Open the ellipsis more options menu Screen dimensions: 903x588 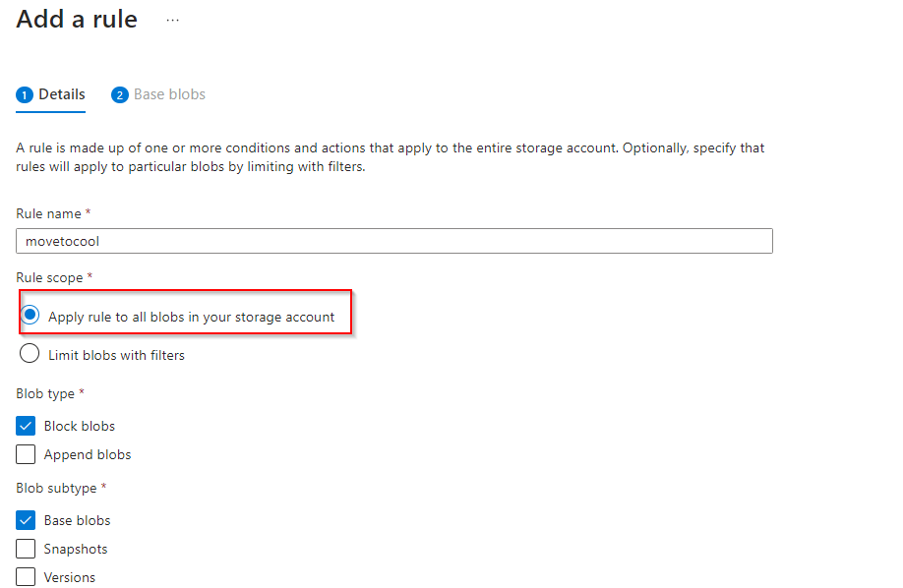(x=173, y=20)
